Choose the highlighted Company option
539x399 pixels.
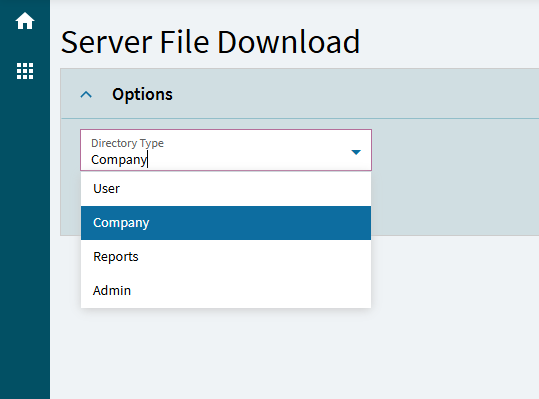pyautogui.click(x=226, y=223)
